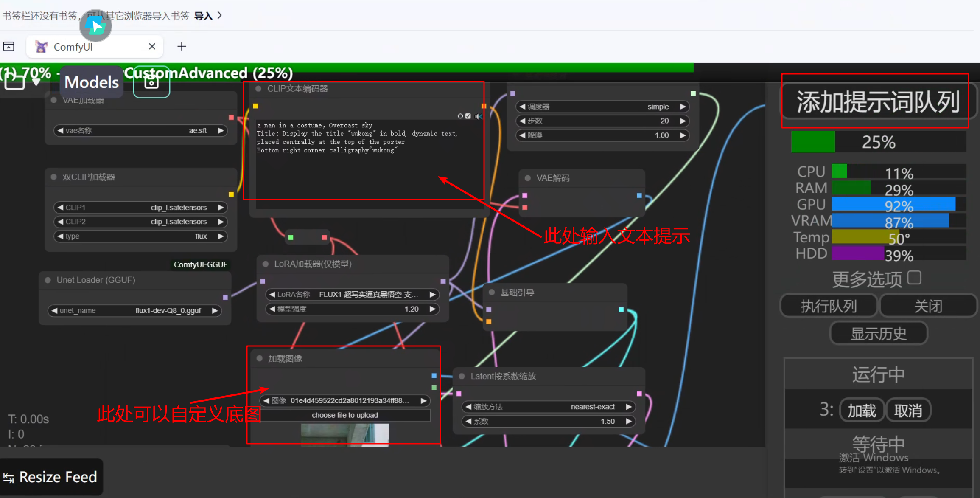The height and width of the screenshot is (498, 980).
Task: Click the green output slot on scheduler node
Action: [693, 93]
